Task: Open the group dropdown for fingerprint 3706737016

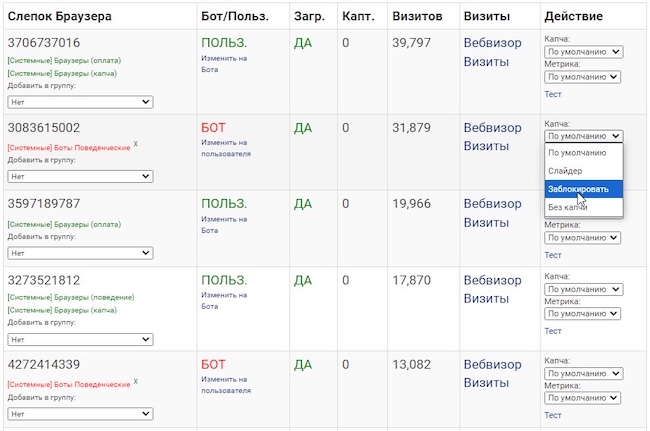Action: pyautogui.click(x=80, y=102)
